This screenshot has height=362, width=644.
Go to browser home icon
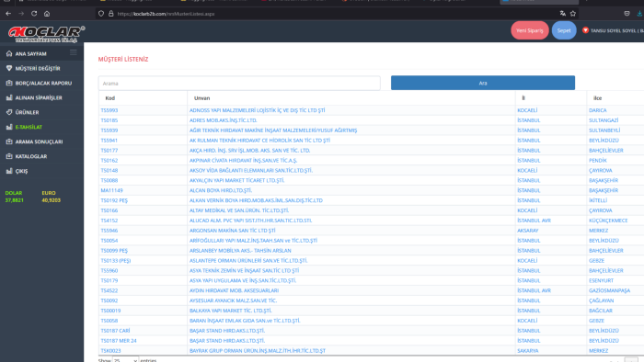click(47, 14)
